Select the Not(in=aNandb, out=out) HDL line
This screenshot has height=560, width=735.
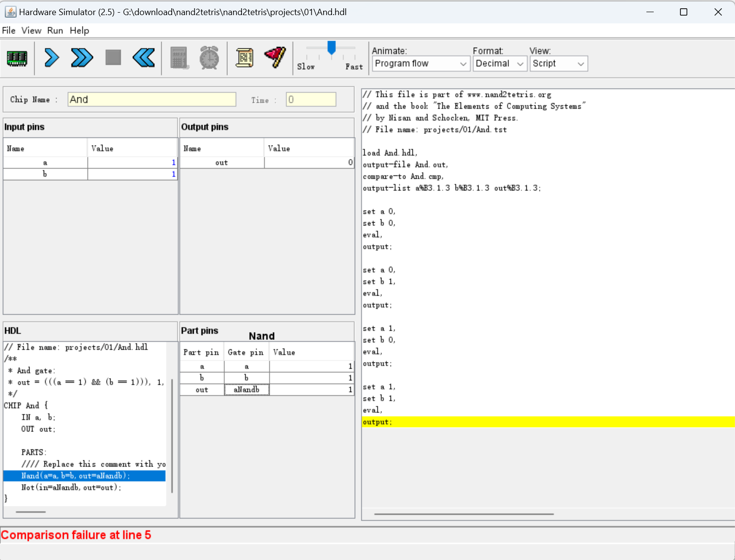pyautogui.click(x=71, y=487)
